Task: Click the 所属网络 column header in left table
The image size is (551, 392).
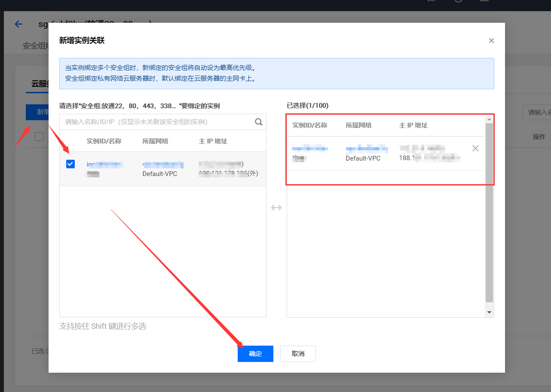Action: pyautogui.click(x=155, y=141)
